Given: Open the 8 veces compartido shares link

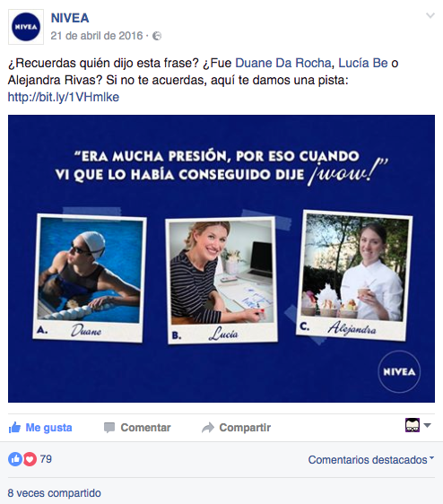Looking at the screenshot, I should (x=55, y=492).
